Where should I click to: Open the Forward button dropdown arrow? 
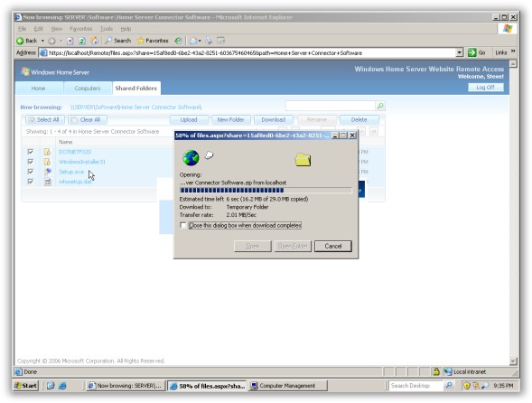[x=61, y=41]
